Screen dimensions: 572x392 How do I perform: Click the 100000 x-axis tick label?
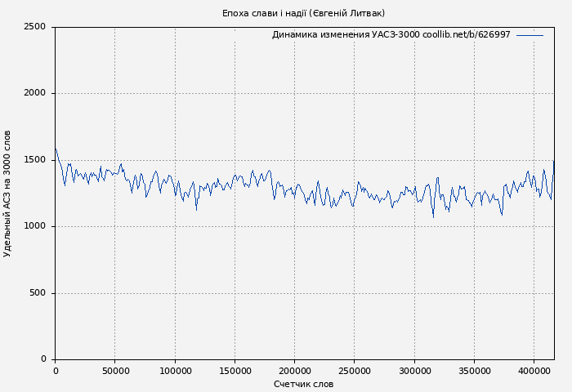tap(175, 372)
